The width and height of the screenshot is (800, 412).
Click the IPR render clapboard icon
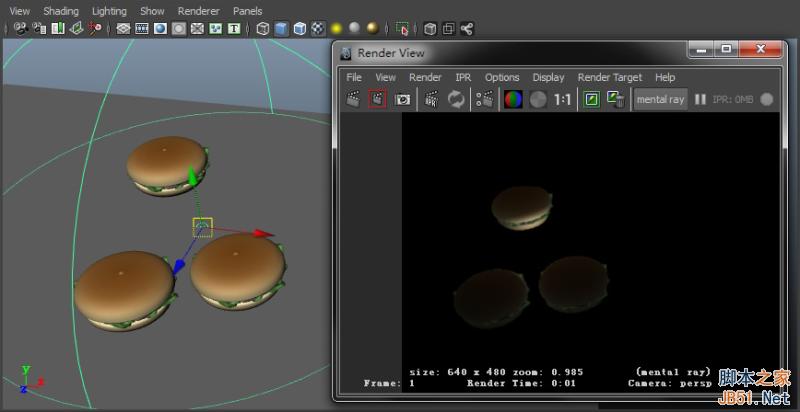click(432, 99)
